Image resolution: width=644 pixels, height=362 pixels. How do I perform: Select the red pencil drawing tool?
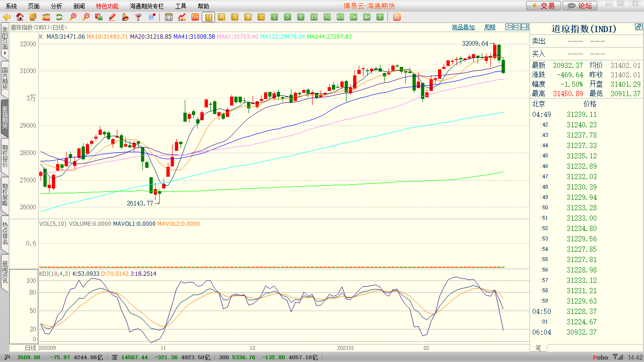[112, 17]
